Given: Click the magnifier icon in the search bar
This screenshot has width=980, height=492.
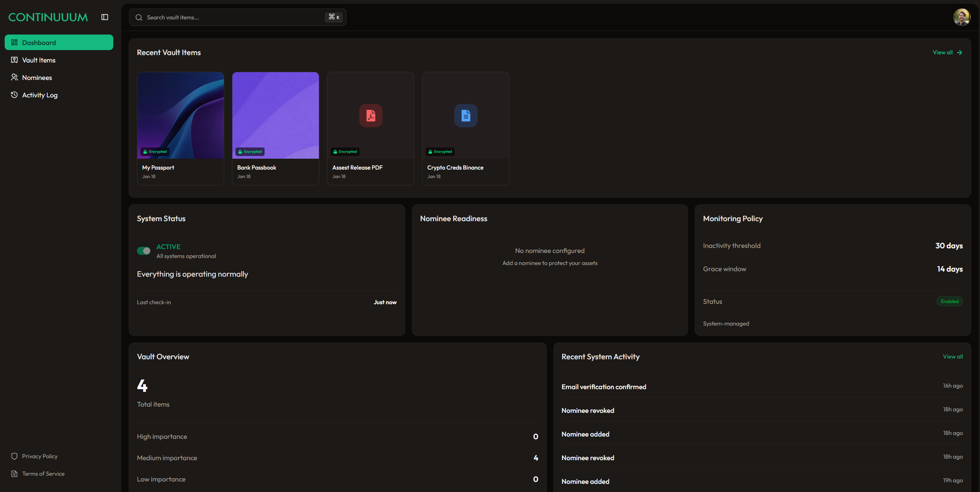Looking at the screenshot, I should pyautogui.click(x=139, y=17).
